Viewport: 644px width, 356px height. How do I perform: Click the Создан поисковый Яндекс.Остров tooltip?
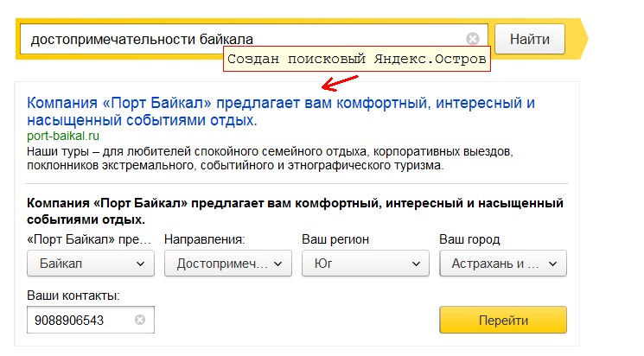click(356, 60)
